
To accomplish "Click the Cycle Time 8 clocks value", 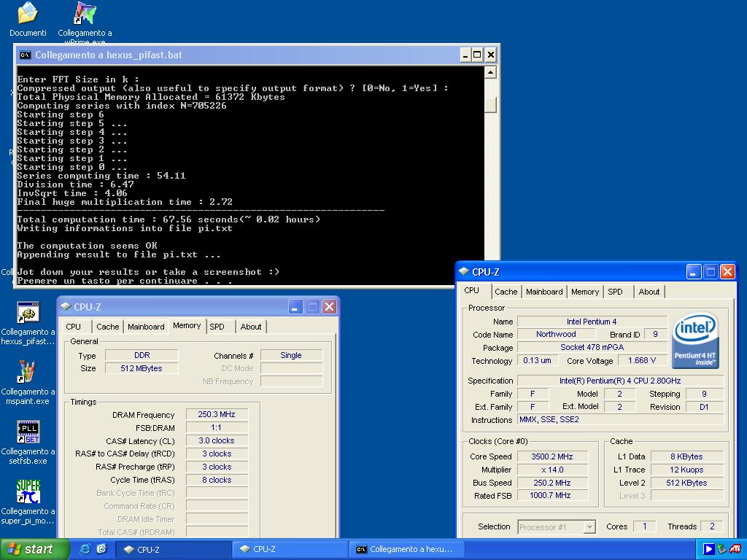I will [x=217, y=480].
